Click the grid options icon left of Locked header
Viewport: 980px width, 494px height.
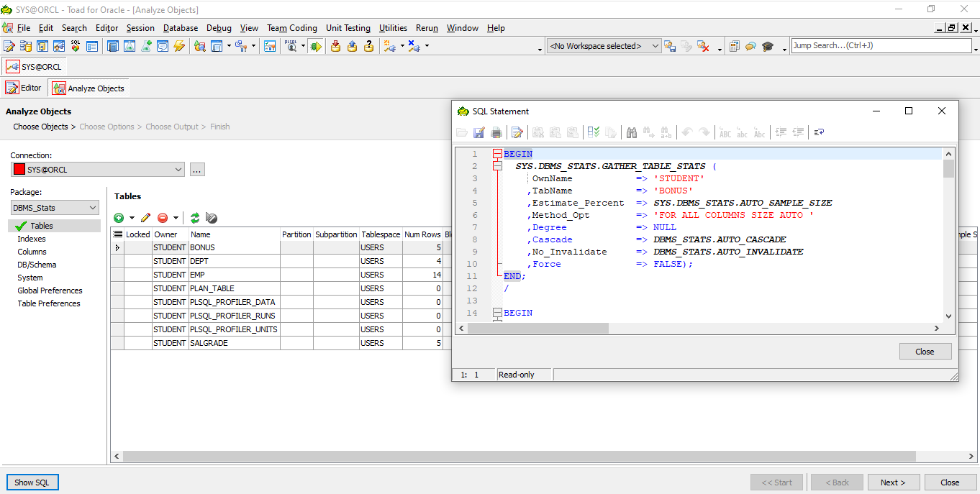[117, 234]
